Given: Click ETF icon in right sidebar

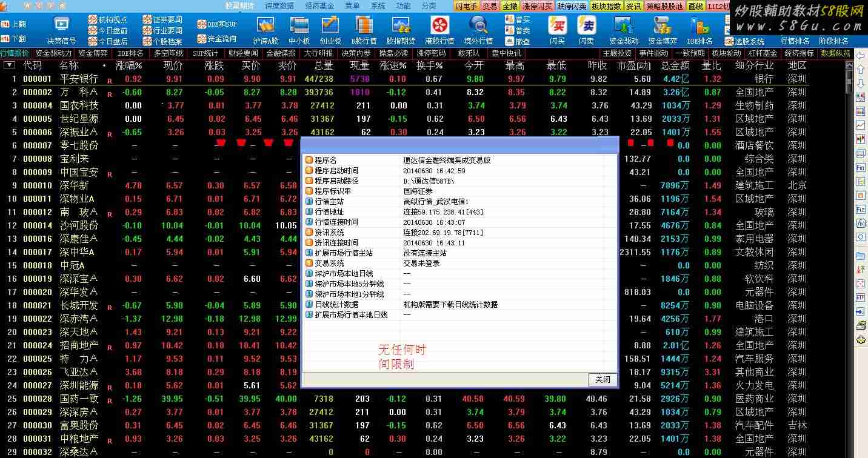Looking at the screenshot, I should coord(860,297).
